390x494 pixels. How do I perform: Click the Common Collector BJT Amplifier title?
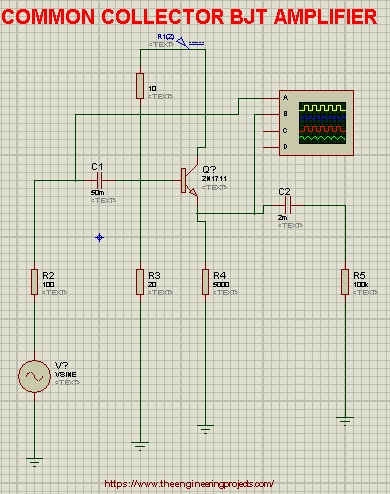pos(189,17)
